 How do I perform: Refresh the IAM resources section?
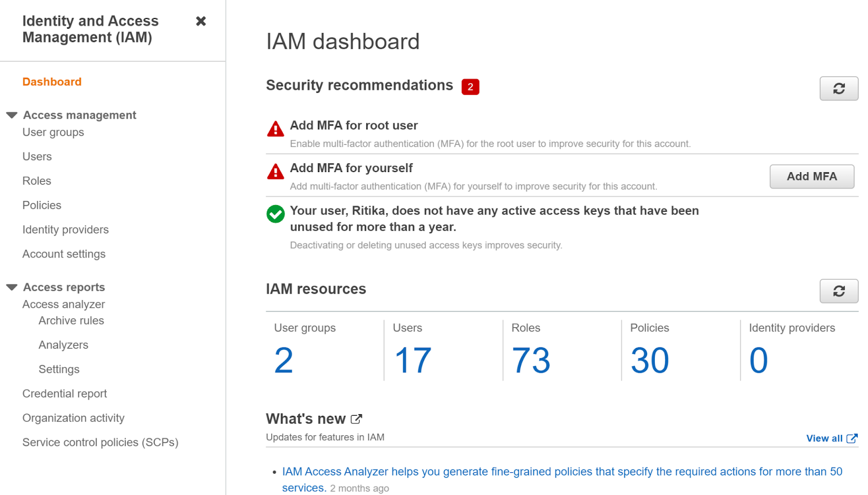coord(838,291)
